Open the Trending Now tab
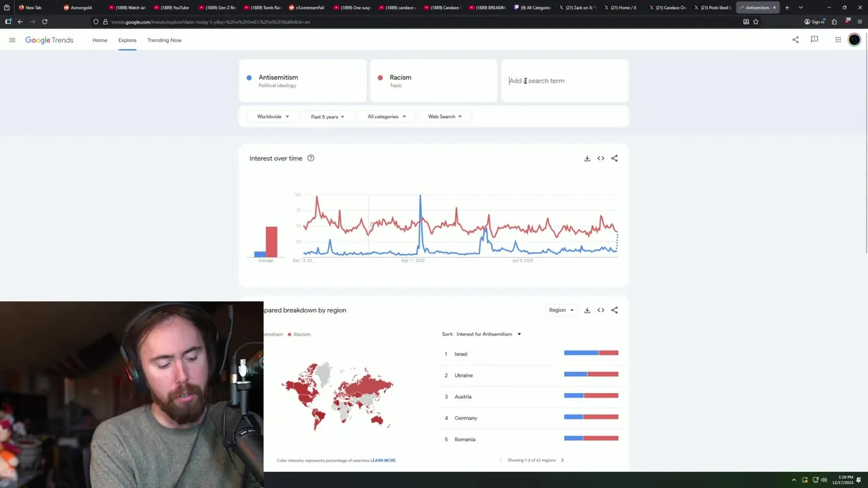868x488 pixels. [164, 40]
